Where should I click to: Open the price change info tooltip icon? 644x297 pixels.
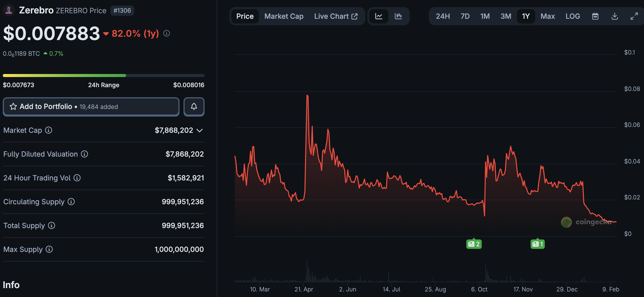coord(167,33)
